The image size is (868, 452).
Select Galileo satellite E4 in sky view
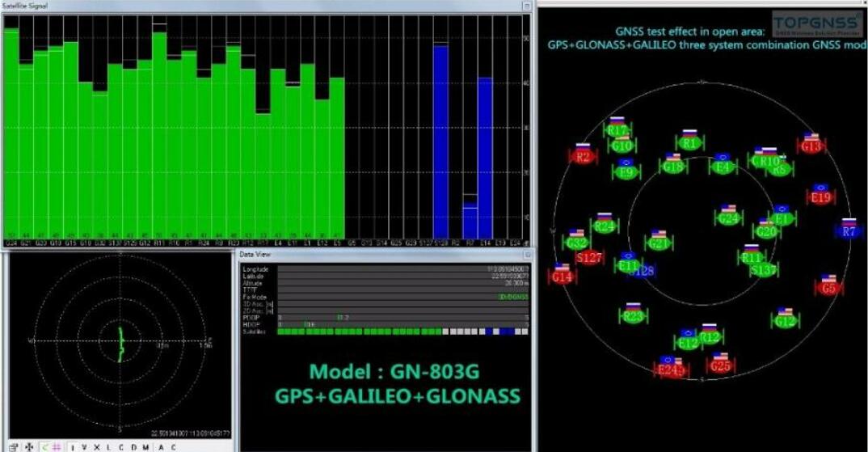click(x=723, y=167)
